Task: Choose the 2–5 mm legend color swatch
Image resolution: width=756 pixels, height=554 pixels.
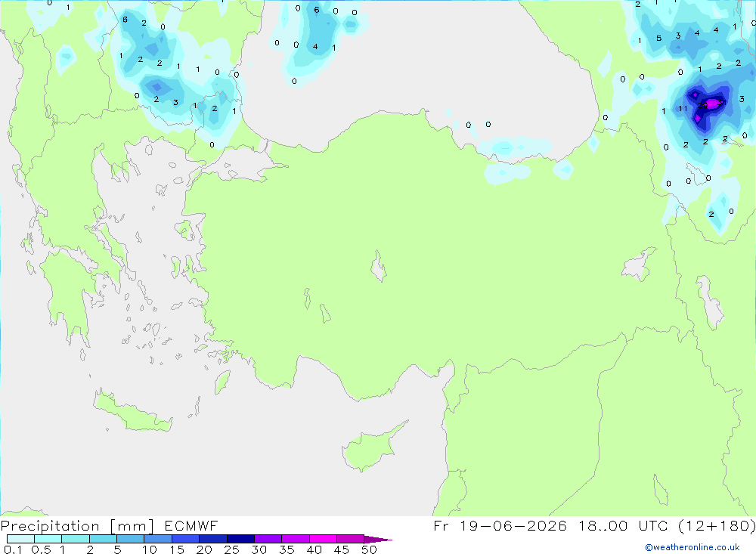Action: click(x=103, y=539)
